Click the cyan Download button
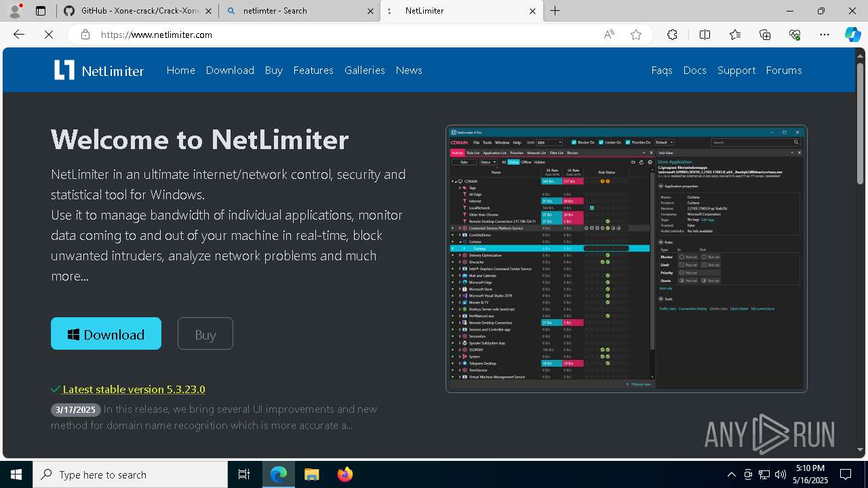Viewport: 868px width, 488px height. click(106, 333)
